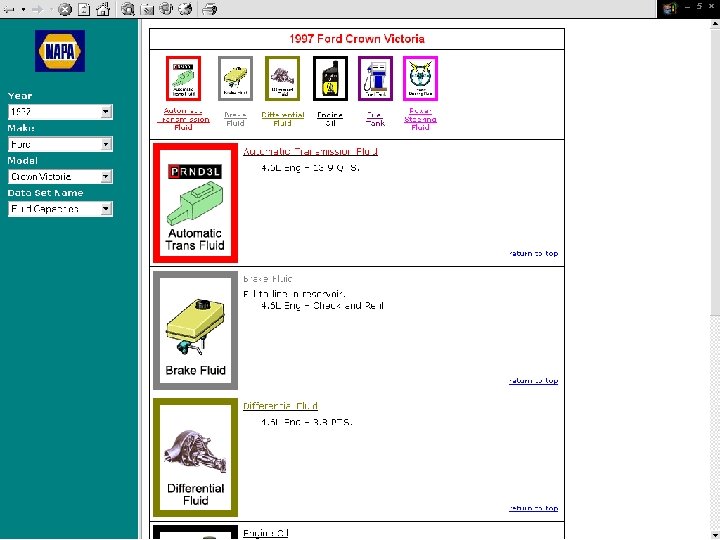Image resolution: width=720 pixels, height=540 pixels.
Task: Click Engine Oil link under top icons
Action: click(x=330, y=119)
